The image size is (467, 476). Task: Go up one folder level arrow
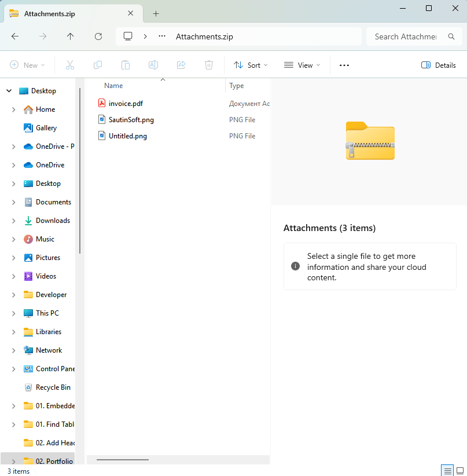click(71, 36)
